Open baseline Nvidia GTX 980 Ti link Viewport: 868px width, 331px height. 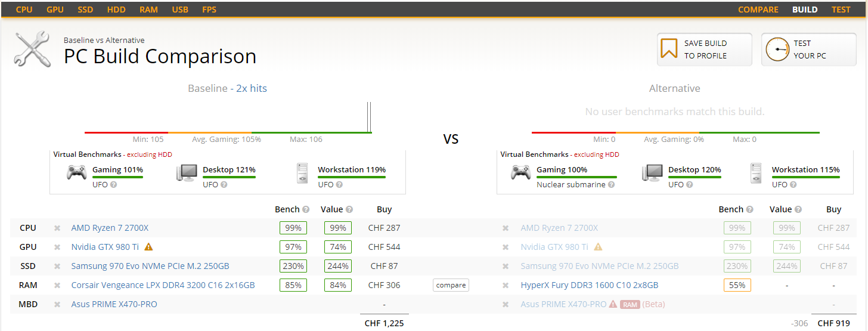pos(105,247)
